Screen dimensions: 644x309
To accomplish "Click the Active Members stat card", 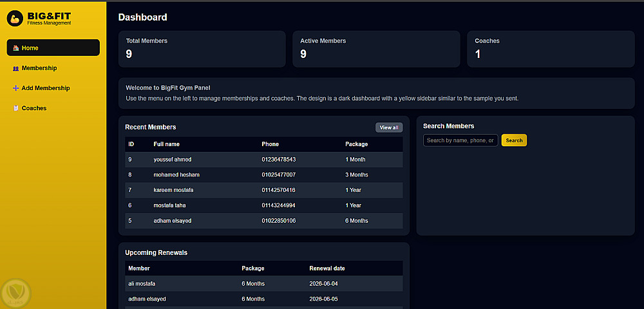I will [376, 49].
